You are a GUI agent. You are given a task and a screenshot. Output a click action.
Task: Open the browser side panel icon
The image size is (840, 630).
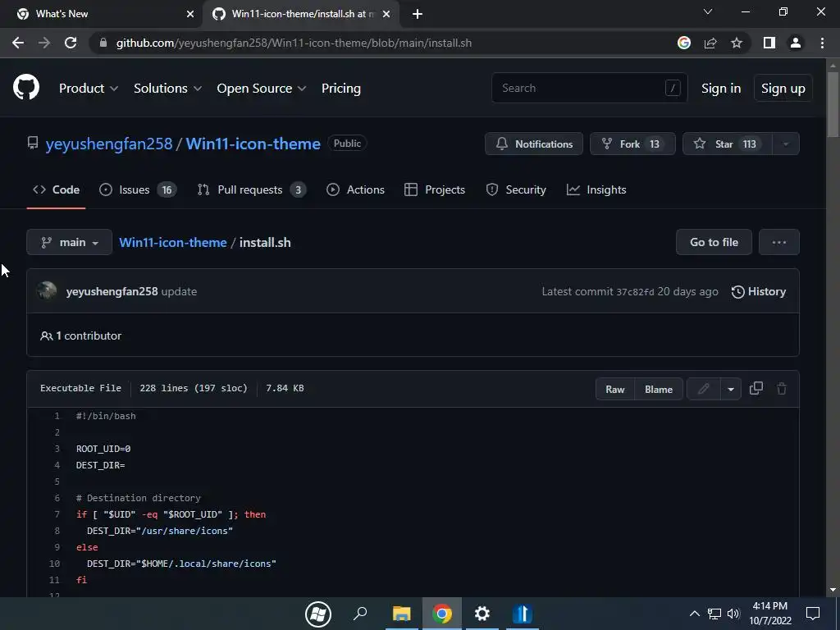point(769,43)
